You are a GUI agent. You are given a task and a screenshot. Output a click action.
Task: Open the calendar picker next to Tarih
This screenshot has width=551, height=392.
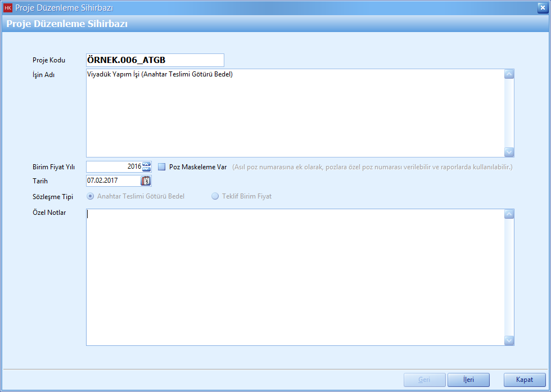[x=146, y=181]
